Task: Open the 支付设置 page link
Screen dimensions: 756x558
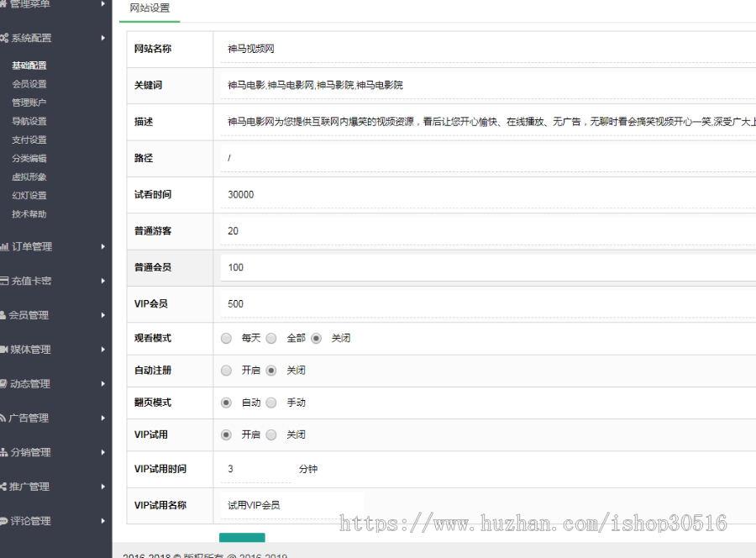Action: [x=29, y=139]
